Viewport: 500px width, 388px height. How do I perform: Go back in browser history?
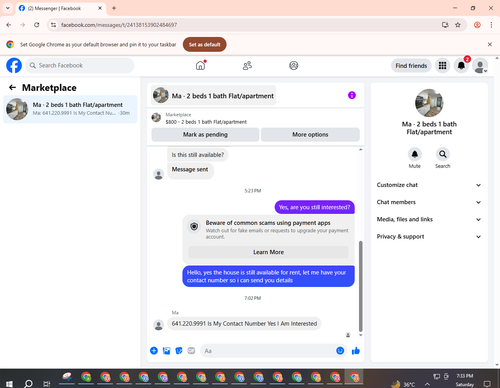(9, 25)
